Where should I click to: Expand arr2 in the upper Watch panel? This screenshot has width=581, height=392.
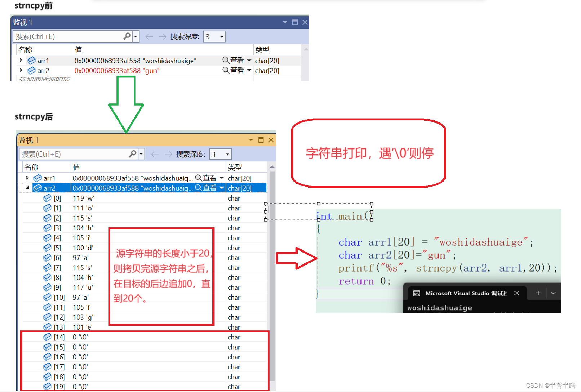click(21, 70)
